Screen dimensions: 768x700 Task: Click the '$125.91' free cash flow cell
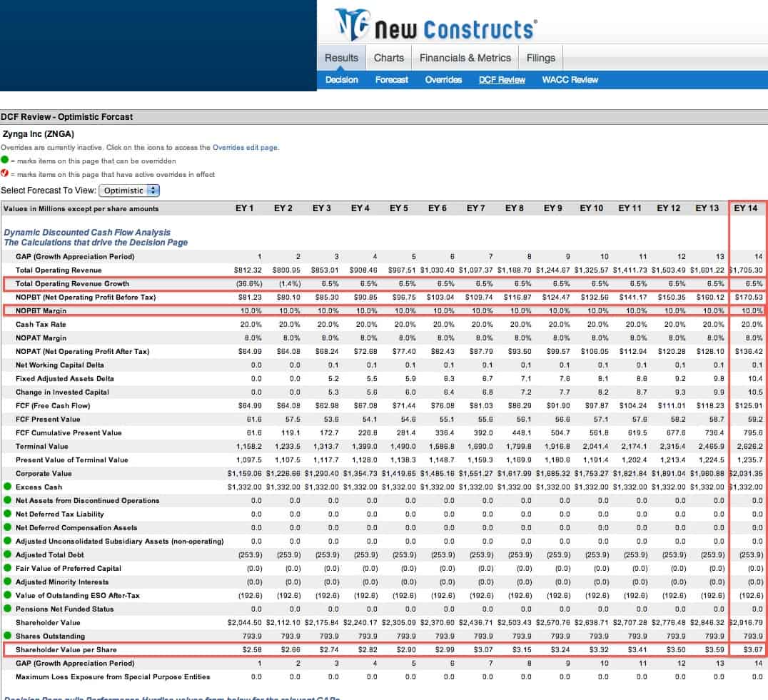pyautogui.click(x=749, y=406)
